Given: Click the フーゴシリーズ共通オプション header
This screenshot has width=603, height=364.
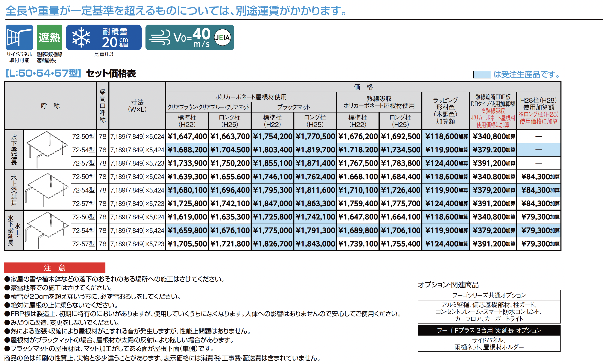Looking at the screenshot, I should pyautogui.click(x=489, y=295).
